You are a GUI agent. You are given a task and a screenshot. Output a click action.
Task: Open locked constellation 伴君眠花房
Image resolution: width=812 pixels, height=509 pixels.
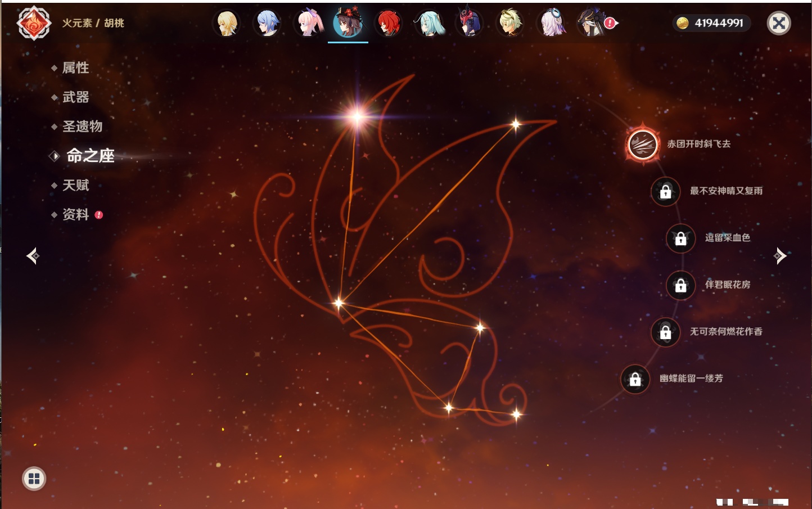(x=680, y=285)
